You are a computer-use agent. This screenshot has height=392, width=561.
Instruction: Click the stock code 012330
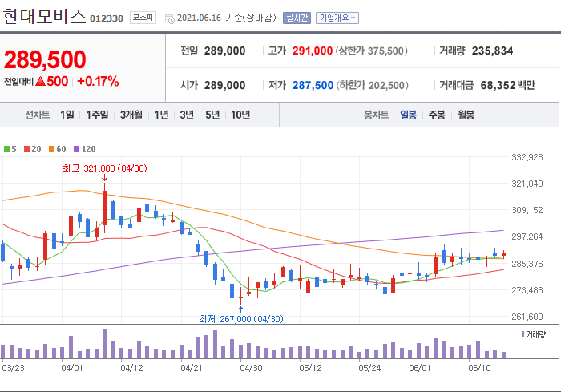click(107, 18)
